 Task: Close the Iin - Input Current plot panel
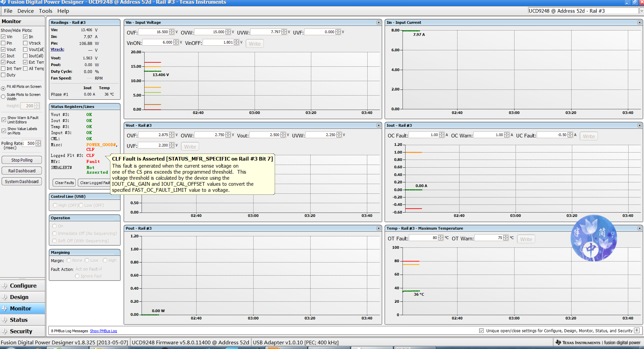(640, 22)
